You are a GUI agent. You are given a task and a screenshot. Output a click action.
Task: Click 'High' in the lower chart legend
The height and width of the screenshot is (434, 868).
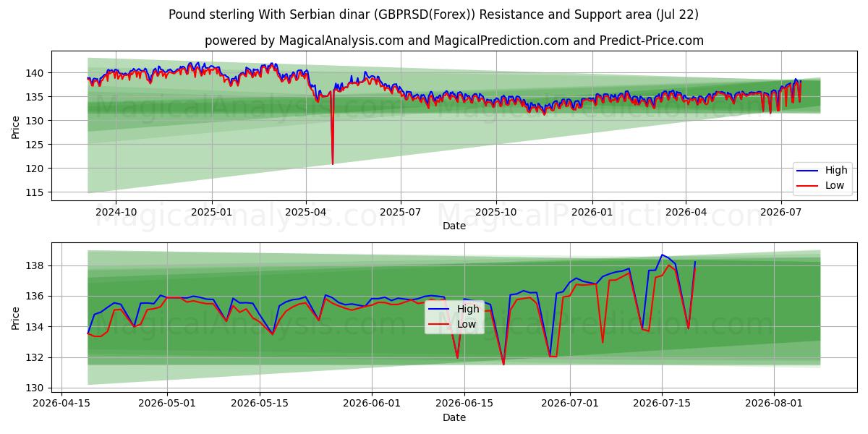tap(468, 309)
